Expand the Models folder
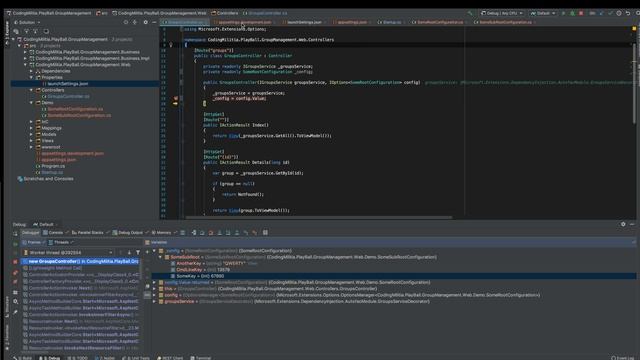The image size is (640, 360). pyautogui.click(x=31, y=134)
